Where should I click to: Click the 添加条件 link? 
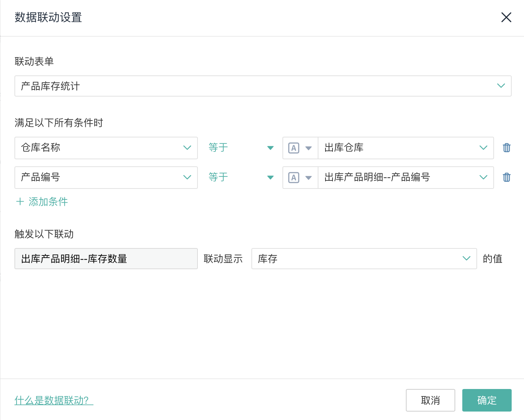(48, 202)
